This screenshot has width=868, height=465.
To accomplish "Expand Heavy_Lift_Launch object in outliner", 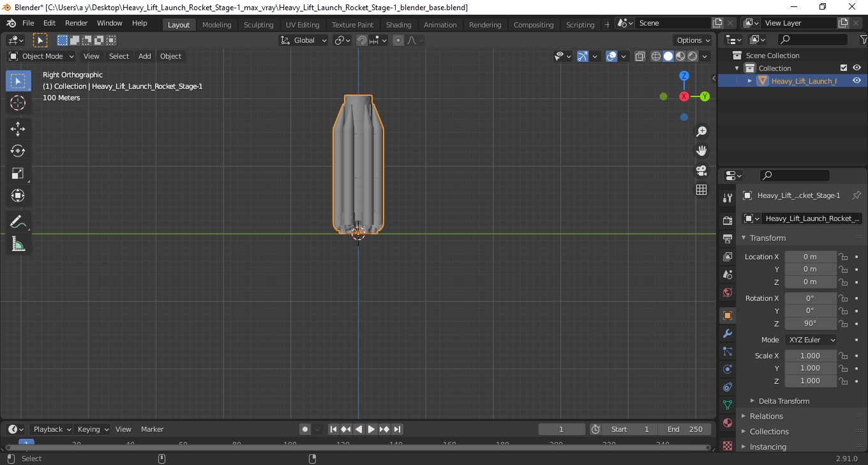I will click(750, 81).
